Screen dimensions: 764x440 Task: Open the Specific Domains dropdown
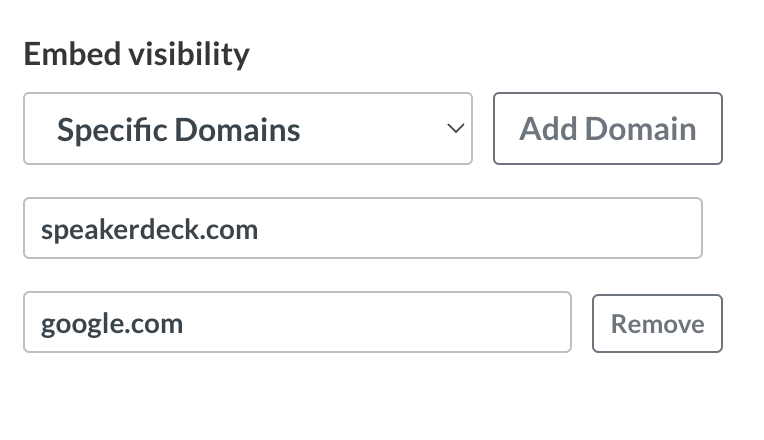247,129
